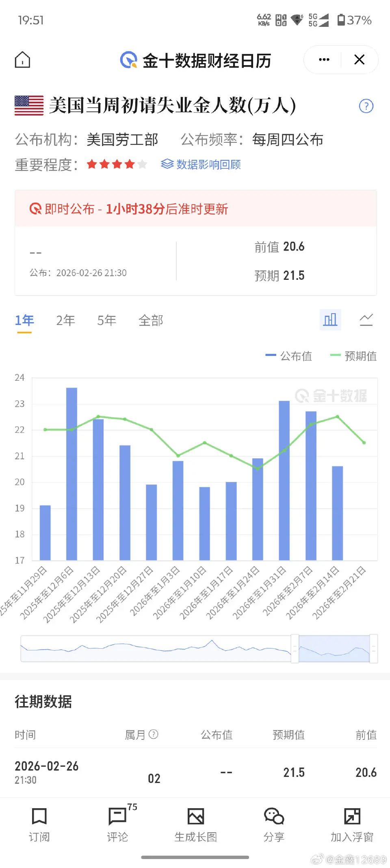Select the bar chart view icon
This screenshot has width=390, height=868.
coord(330,320)
